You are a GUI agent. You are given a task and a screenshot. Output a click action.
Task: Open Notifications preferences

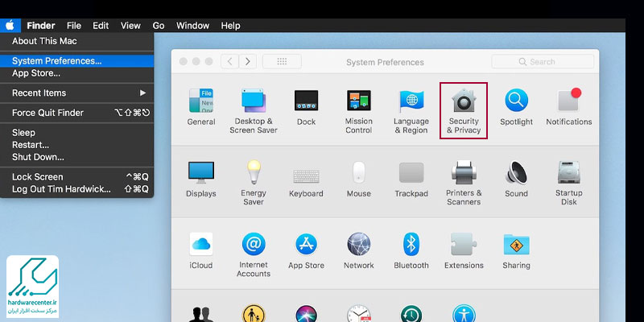coord(569,107)
